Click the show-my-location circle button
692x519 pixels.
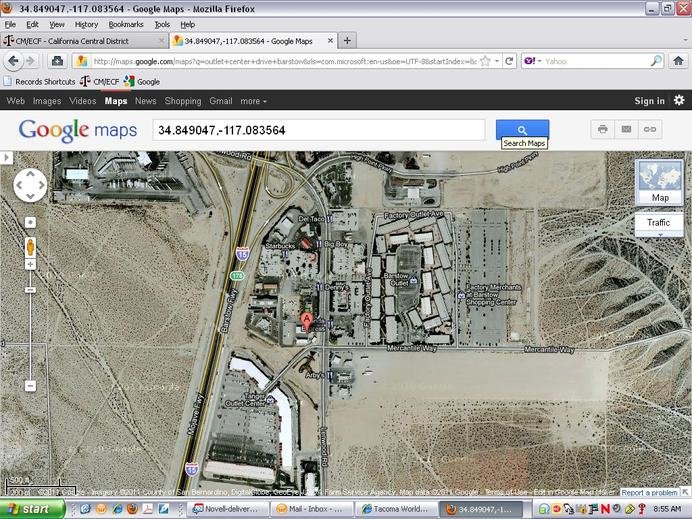[30, 222]
